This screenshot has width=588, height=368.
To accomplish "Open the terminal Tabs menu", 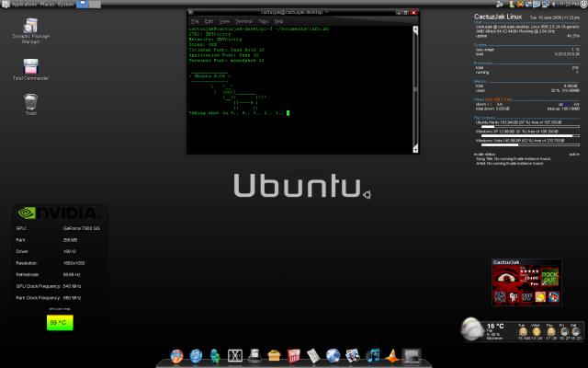I will (264, 21).
